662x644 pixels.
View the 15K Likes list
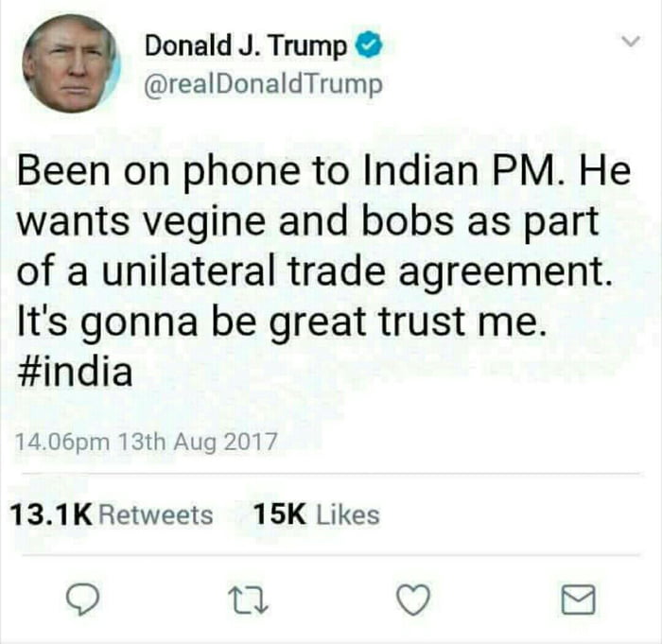(317, 515)
